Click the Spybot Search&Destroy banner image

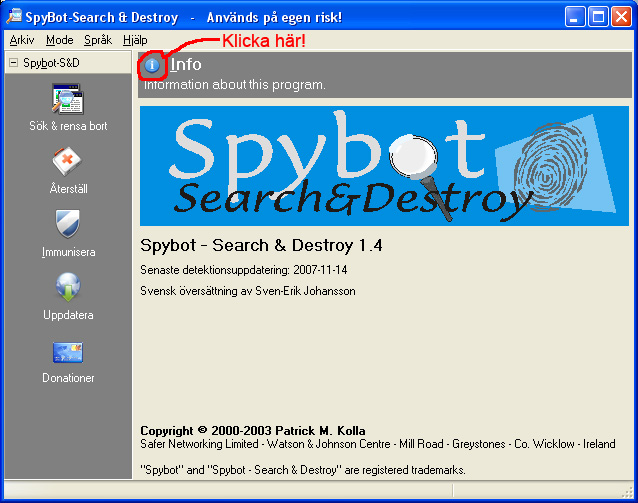tap(384, 166)
